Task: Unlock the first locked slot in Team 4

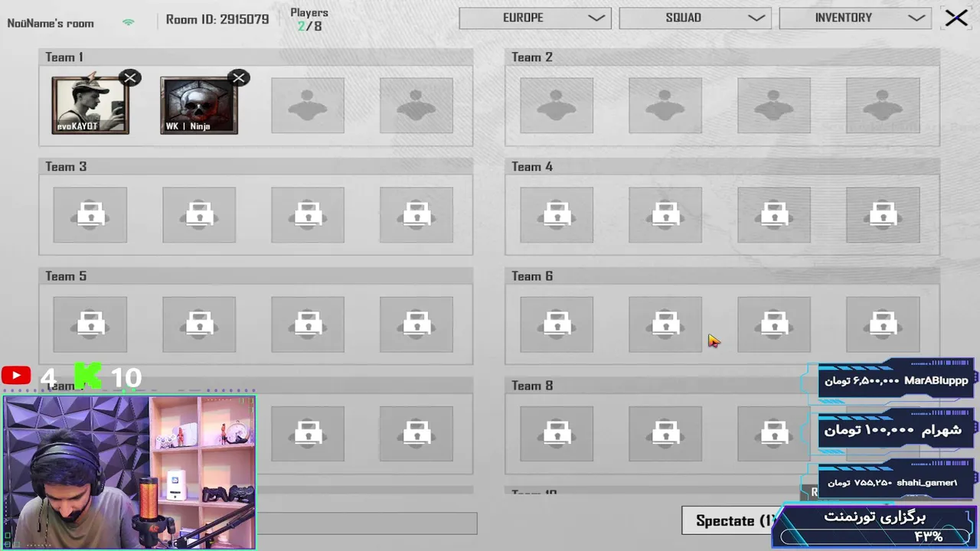Action: 557,215
